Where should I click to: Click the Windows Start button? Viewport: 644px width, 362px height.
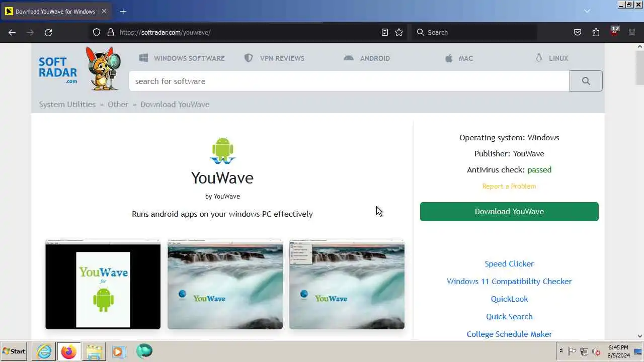click(x=14, y=351)
